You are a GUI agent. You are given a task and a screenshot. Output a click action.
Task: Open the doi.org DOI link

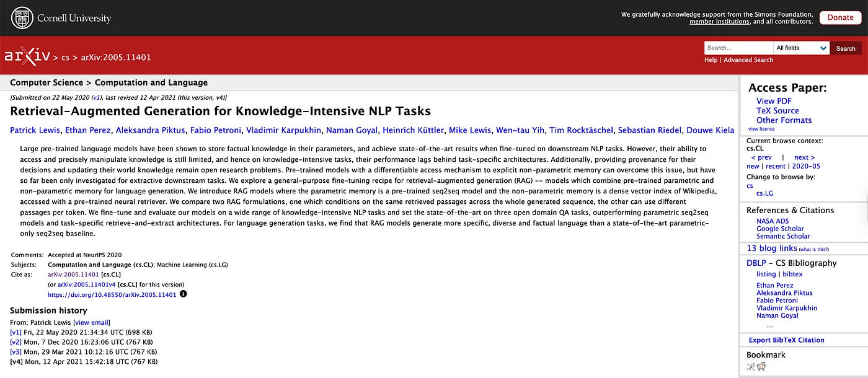click(112, 294)
